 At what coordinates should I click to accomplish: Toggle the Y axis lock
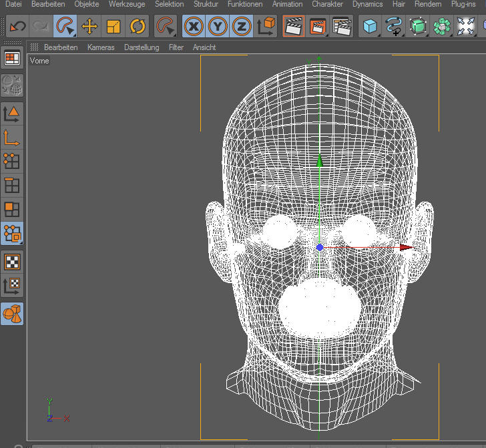[x=218, y=27]
